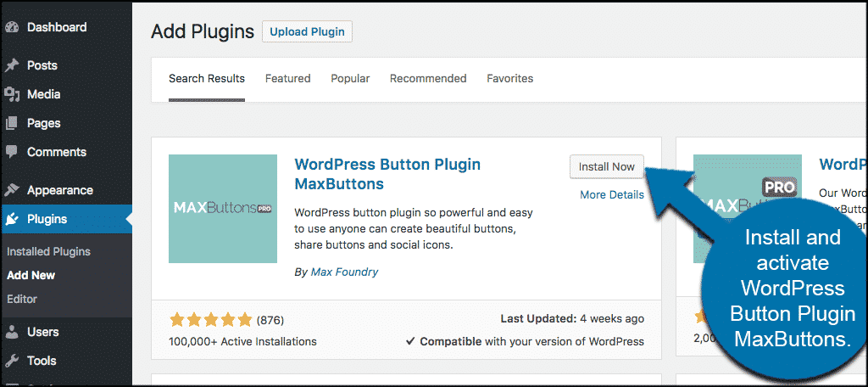Screen dimensions: 868x387
Task: Click Compatible with your version text
Action: (x=525, y=341)
